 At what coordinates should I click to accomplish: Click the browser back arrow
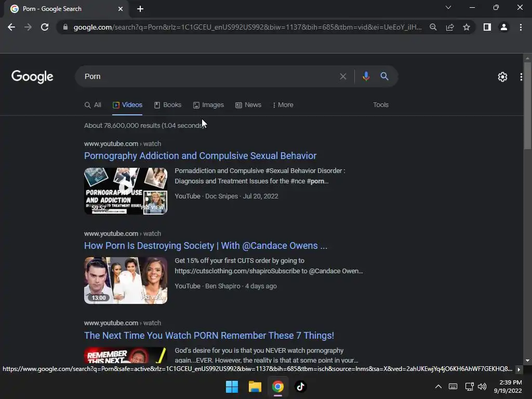11,27
